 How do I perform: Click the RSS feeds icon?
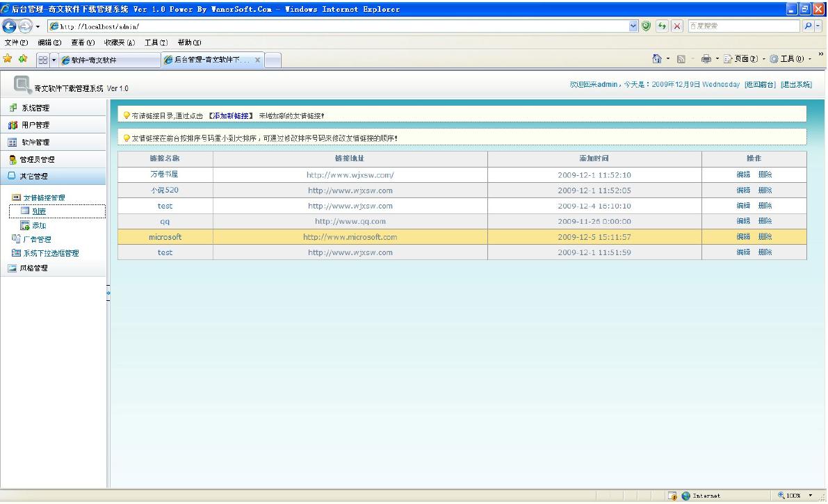(x=681, y=58)
